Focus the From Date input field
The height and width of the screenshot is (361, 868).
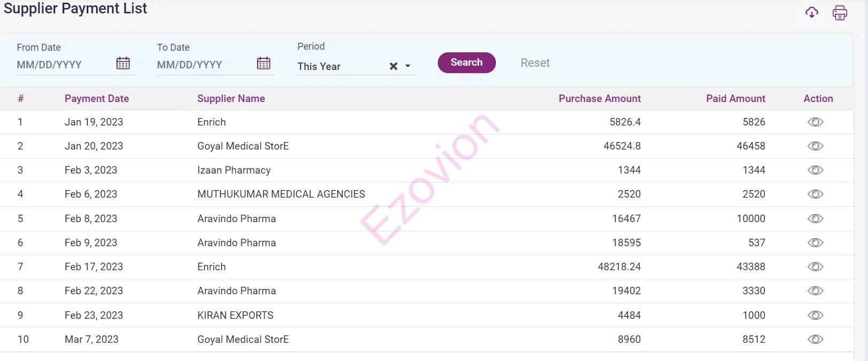click(x=61, y=65)
